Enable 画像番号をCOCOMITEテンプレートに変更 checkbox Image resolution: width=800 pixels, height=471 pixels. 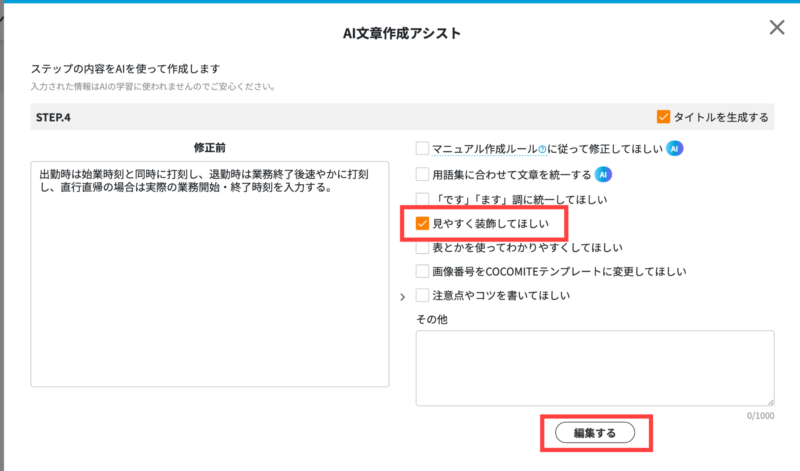(x=422, y=271)
